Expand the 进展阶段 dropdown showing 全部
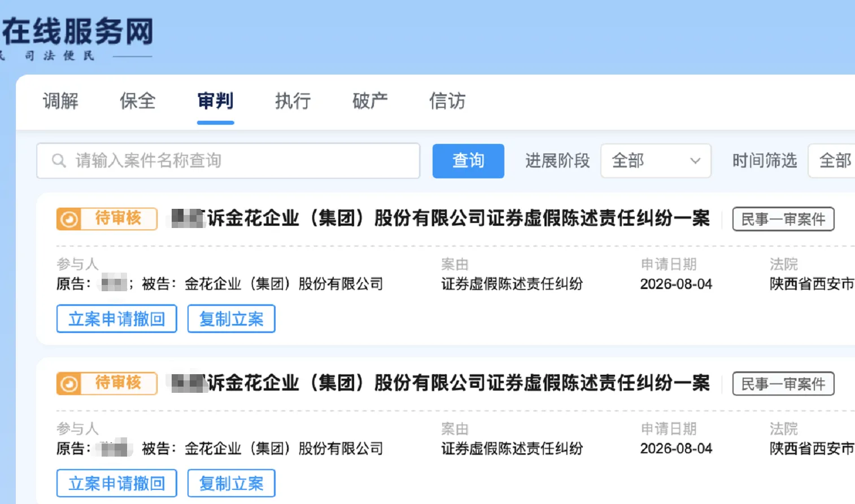Image resolution: width=855 pixels, height=504 pixels. pos(655,161)
